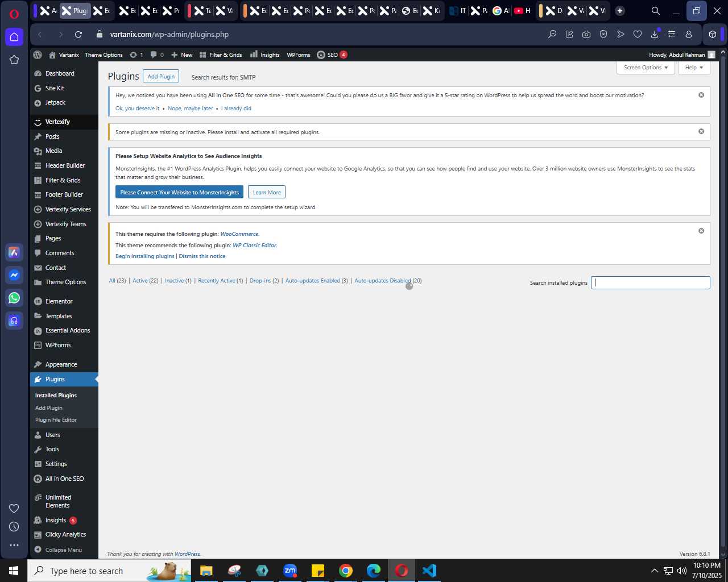Open Opera sidebar Home speed dial icon
This screenshot has width=728, height=582.
pos(14,37)
